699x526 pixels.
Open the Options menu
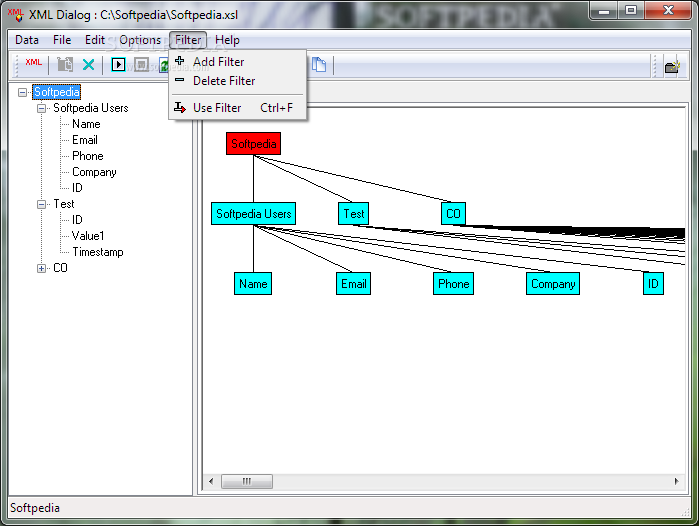click(140, 40)
